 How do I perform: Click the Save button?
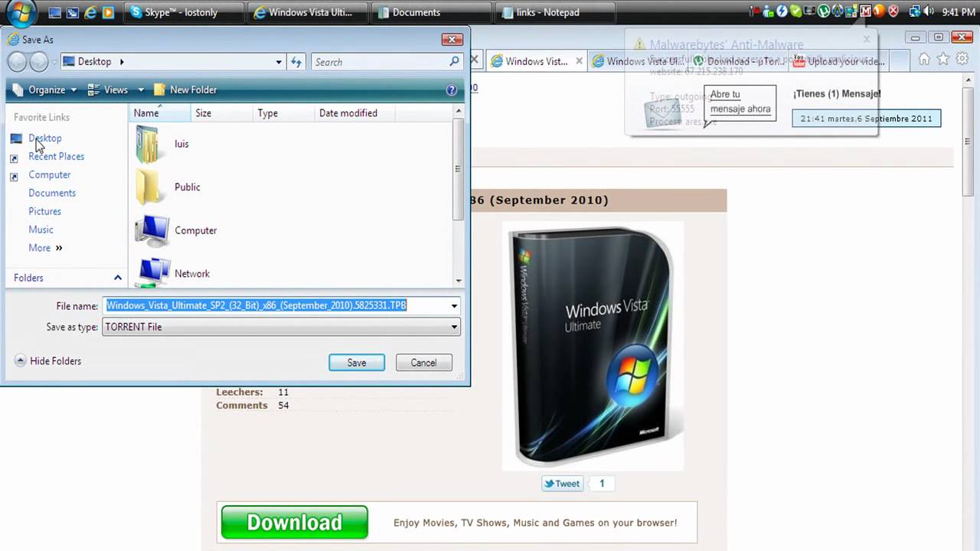[x=357, y=363]
